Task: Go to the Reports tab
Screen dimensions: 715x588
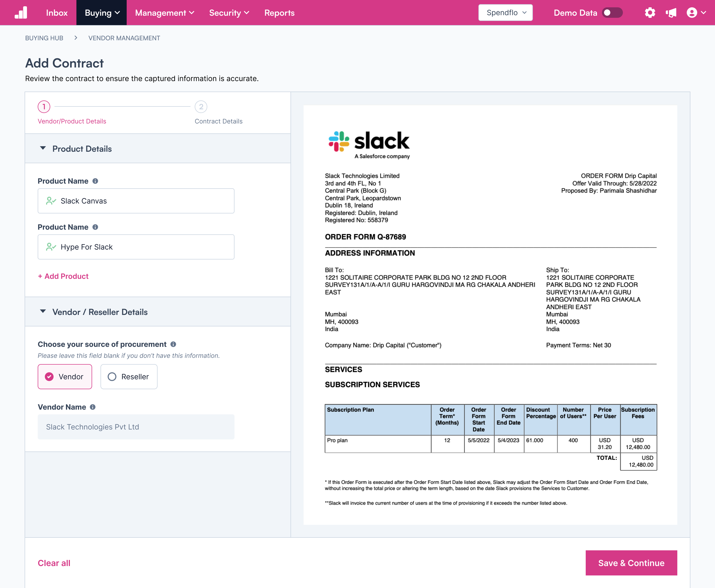Action: (279, 13)
